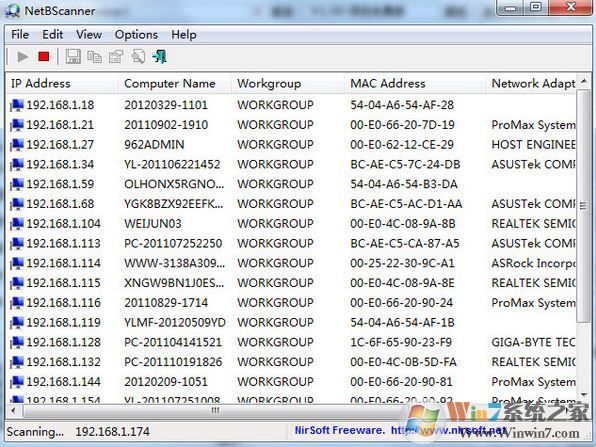This screenshot has width=596, height=447.
Task: Sort by Workgroup column header
Action: point(288,84)
